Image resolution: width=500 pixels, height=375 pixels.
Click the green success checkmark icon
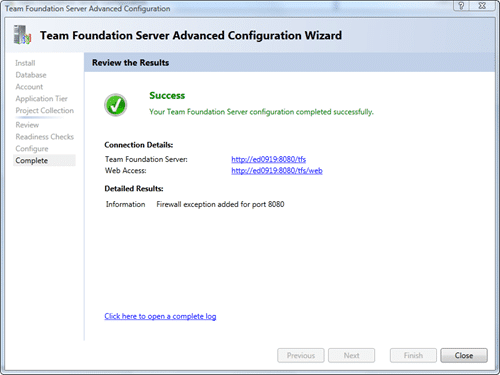[116, 105]
